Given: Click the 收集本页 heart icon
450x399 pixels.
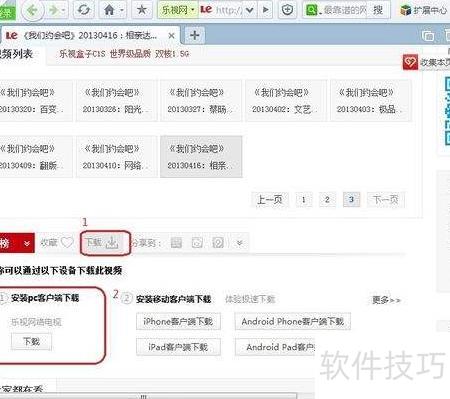Looking at the screenshot, I should [410, 62].
